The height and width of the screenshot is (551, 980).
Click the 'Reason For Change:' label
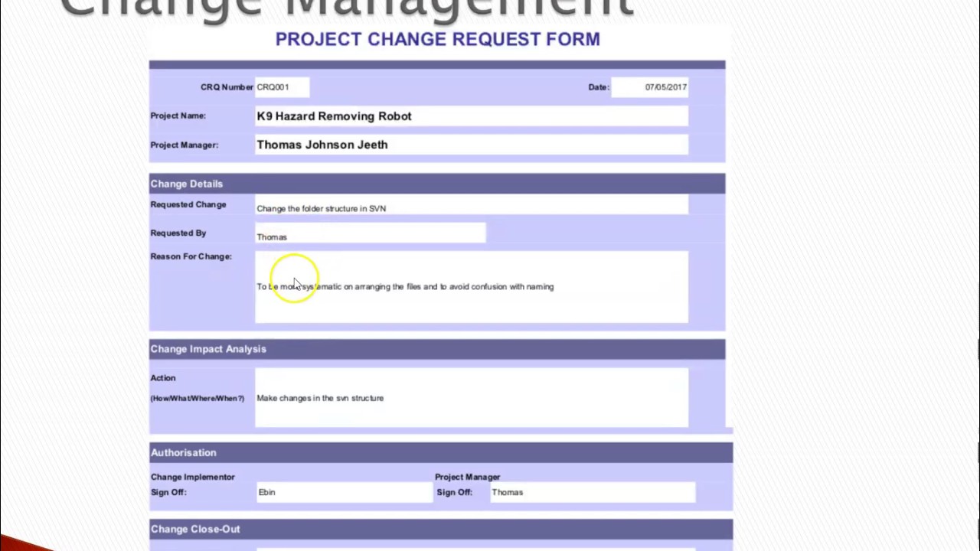click(x=191, y=256)
